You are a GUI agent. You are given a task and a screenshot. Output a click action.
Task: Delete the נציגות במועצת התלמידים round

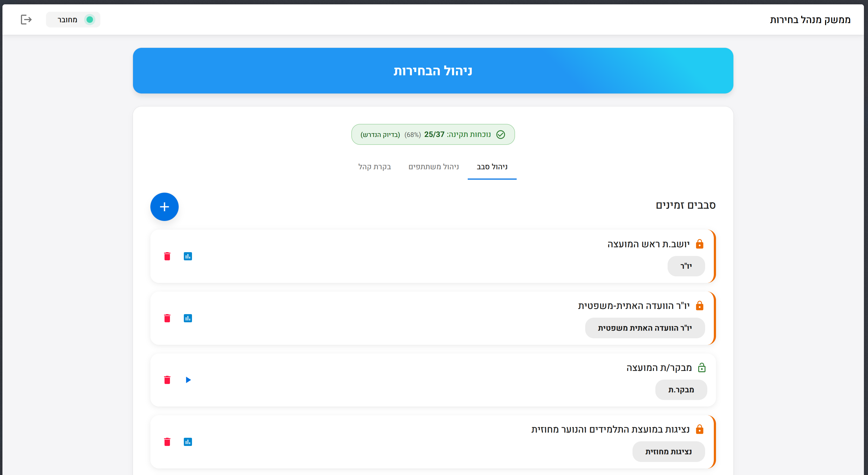pyautogui.click(x=167, y=442)
